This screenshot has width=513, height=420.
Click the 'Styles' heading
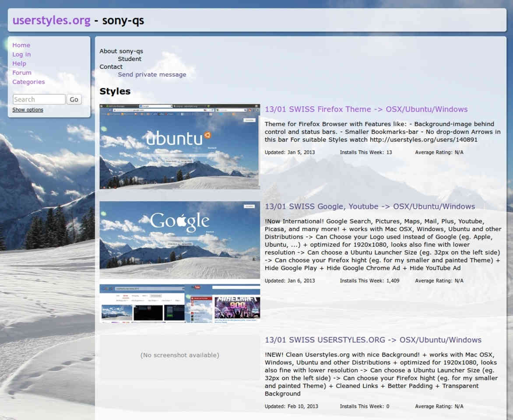pyautogui.click(x=115, y=91)
